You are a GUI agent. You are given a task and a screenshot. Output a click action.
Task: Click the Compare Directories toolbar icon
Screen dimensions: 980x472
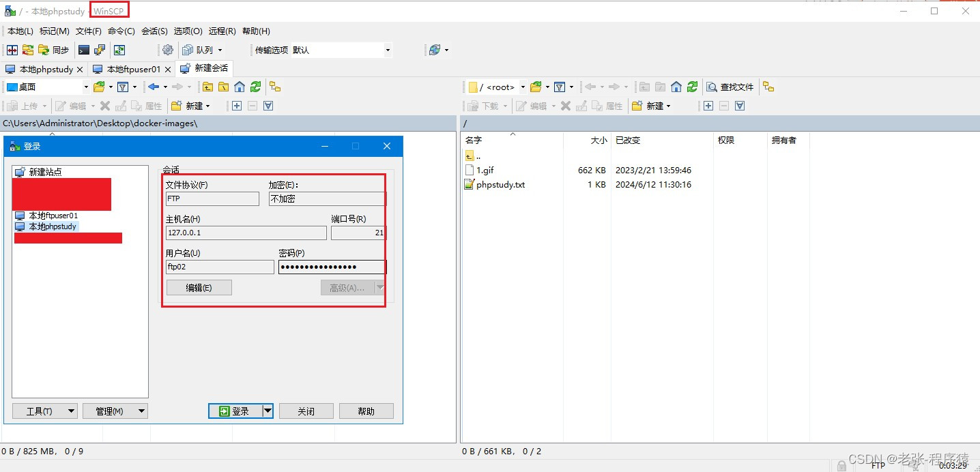coord(12,50)
